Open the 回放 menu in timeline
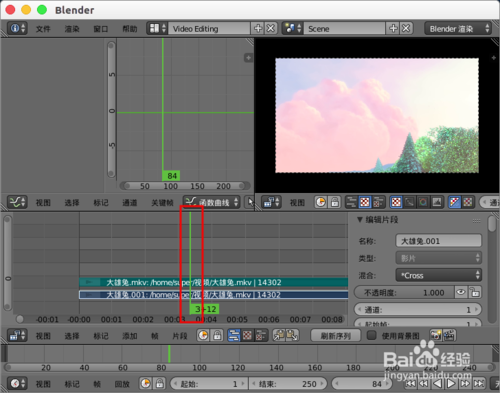This screenshot has width=500, height=393. [122, 384]
